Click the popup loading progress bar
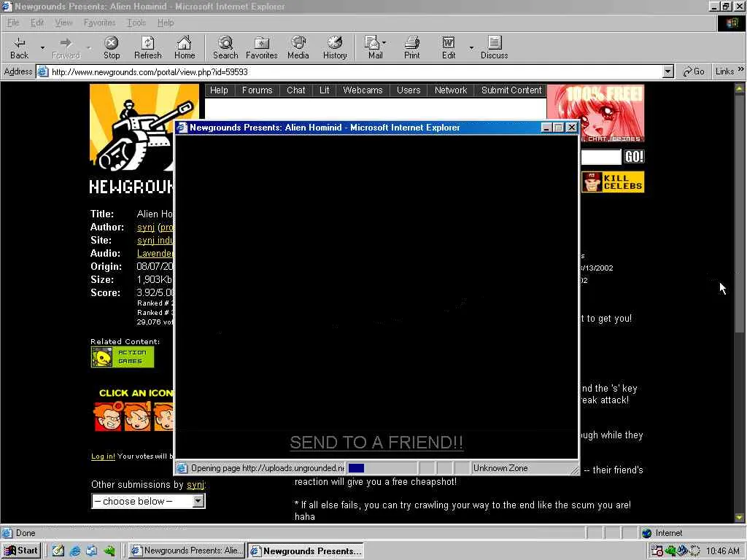The image size is (747, 560). coord(382,468)
